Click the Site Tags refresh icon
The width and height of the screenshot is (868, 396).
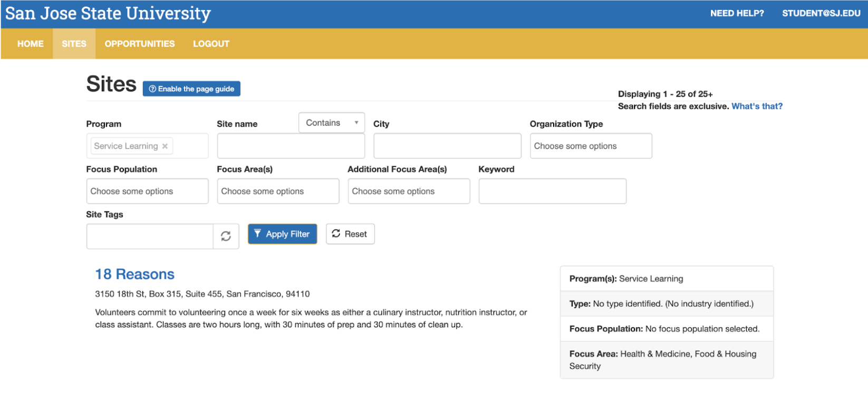coord(226,236)
